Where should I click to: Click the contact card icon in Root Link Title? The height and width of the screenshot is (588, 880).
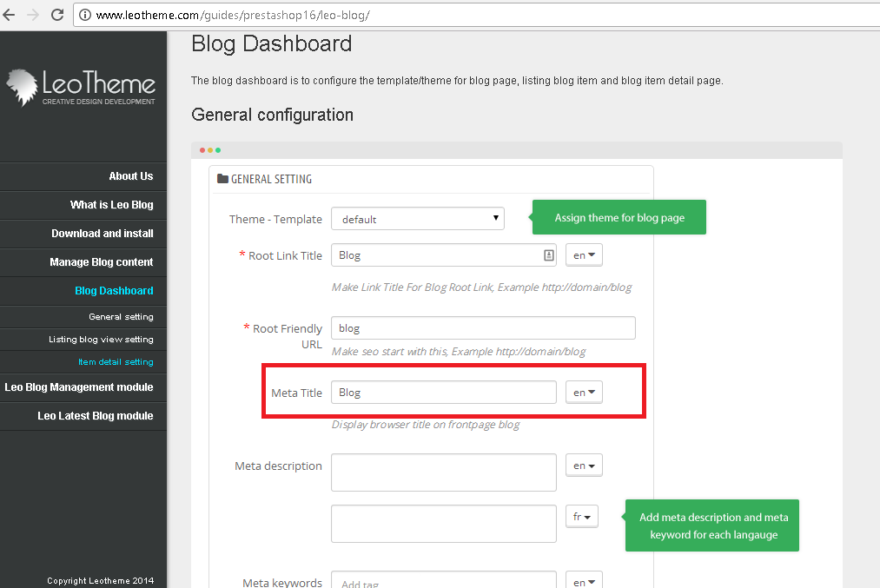(548, 255)
